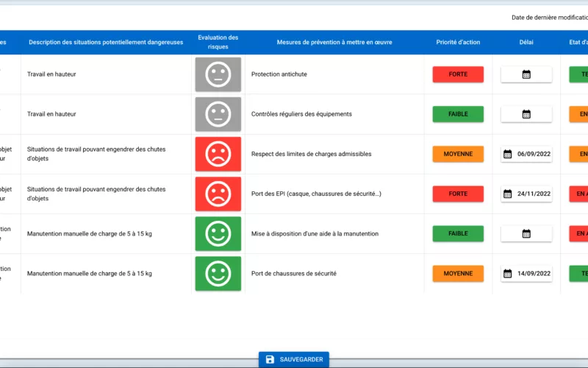The height and width of the screenshot is (368, 588).
Task: Click green smiley for Port de chaussures de sécurité
Action: (218, 273)
